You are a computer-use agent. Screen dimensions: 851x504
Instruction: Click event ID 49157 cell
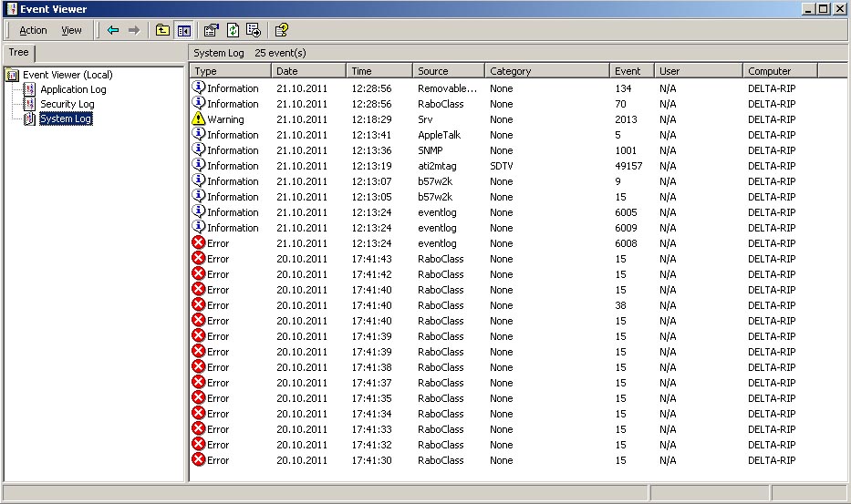pos(628,166)
